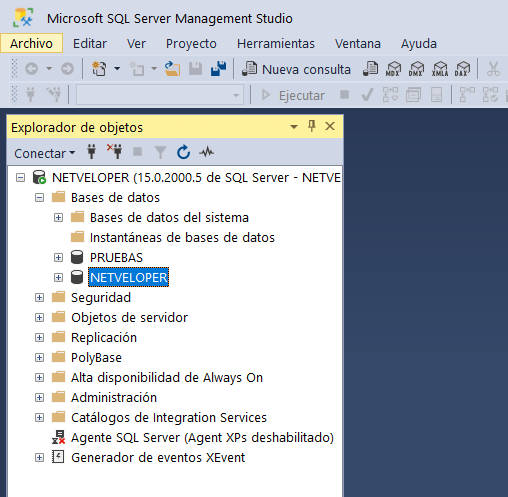Screen dimensions: 508x497
Task: Click the stop query square icon
Action: coord(344,95)
